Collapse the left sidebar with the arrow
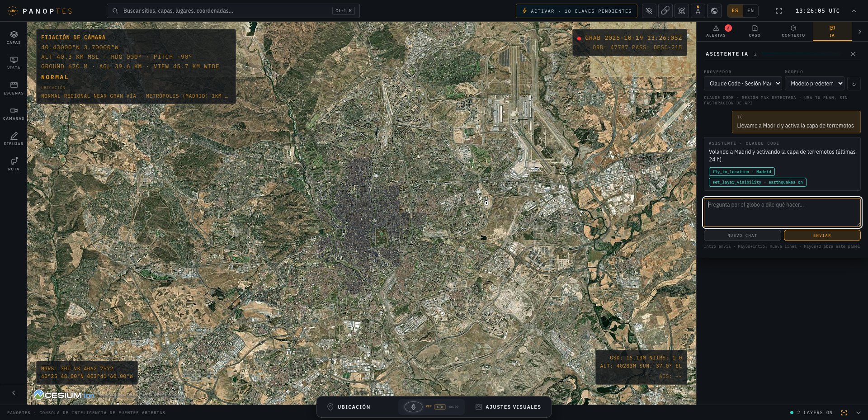 tap(14, 393)
